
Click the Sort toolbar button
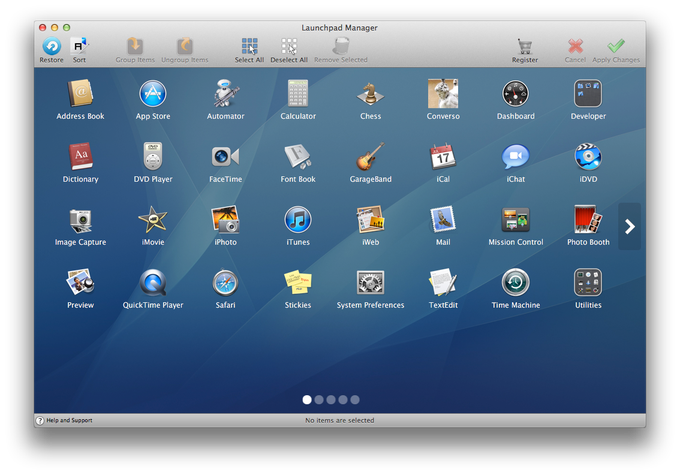pos(79,46)
